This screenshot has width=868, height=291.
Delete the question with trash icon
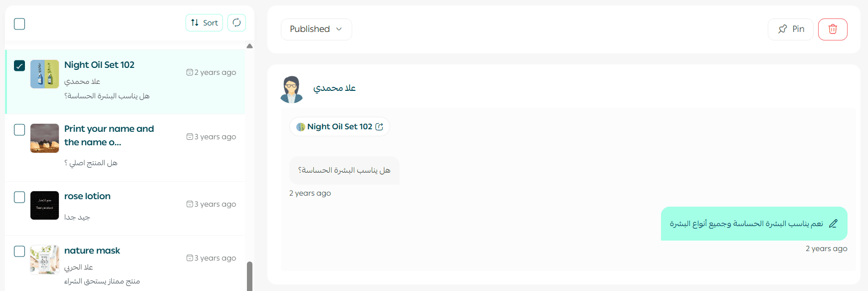click(x=833, y=29)
